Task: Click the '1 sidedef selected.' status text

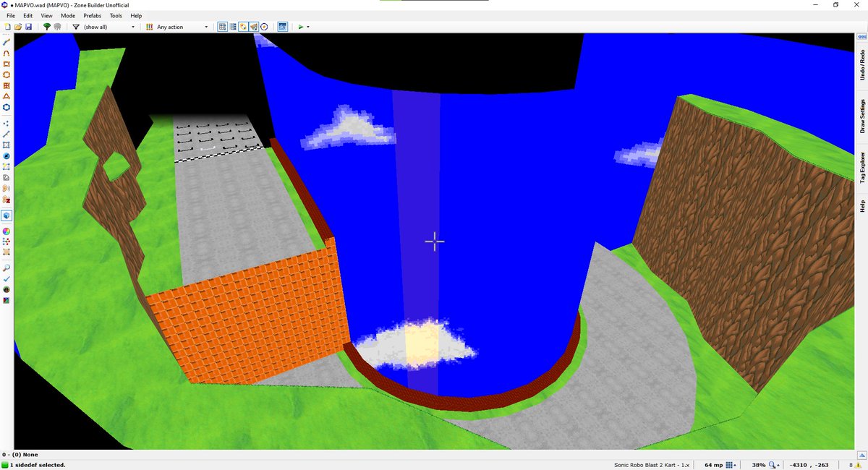Action: [38, 465]
